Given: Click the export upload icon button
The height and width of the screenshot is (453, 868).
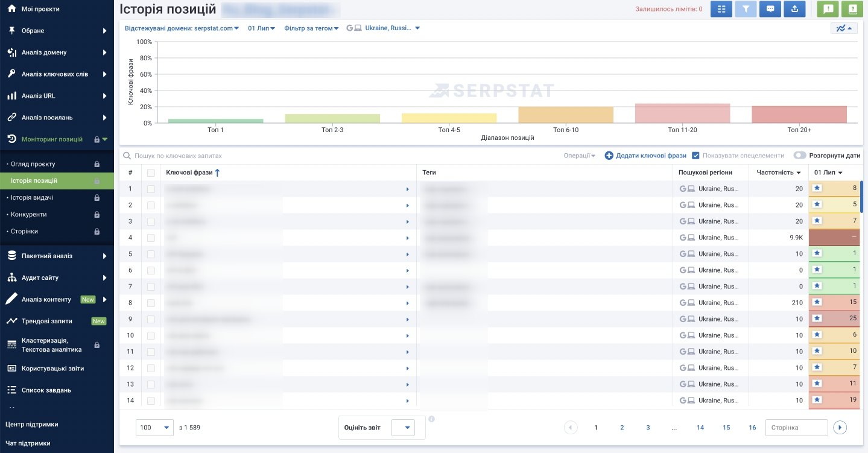Looking at the screenshot, I should 794,9.
